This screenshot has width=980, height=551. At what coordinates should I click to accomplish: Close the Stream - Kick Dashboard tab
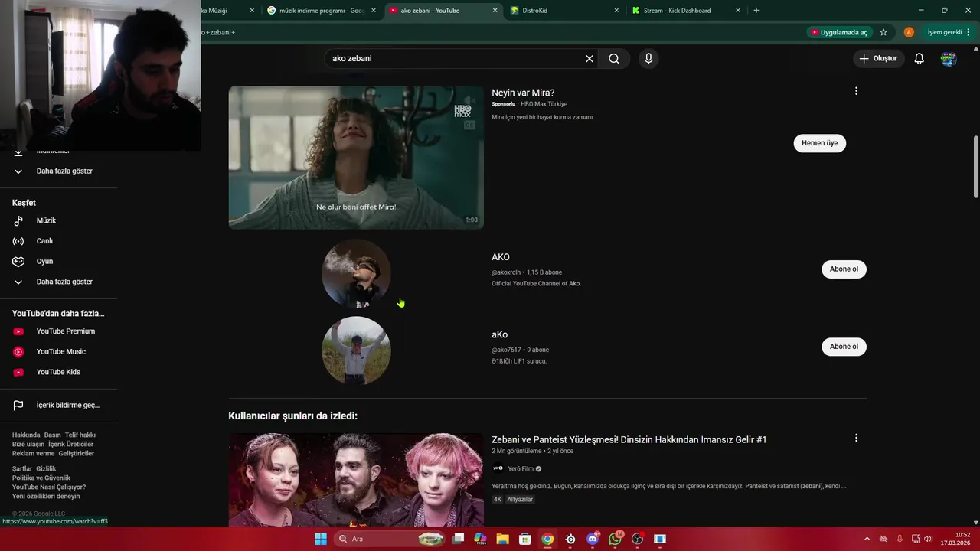pos(738,11)
